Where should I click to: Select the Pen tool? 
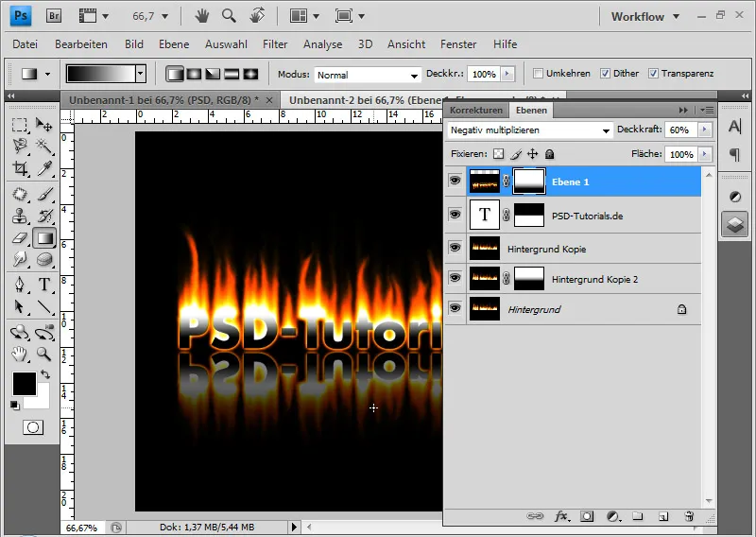(19, 284)
